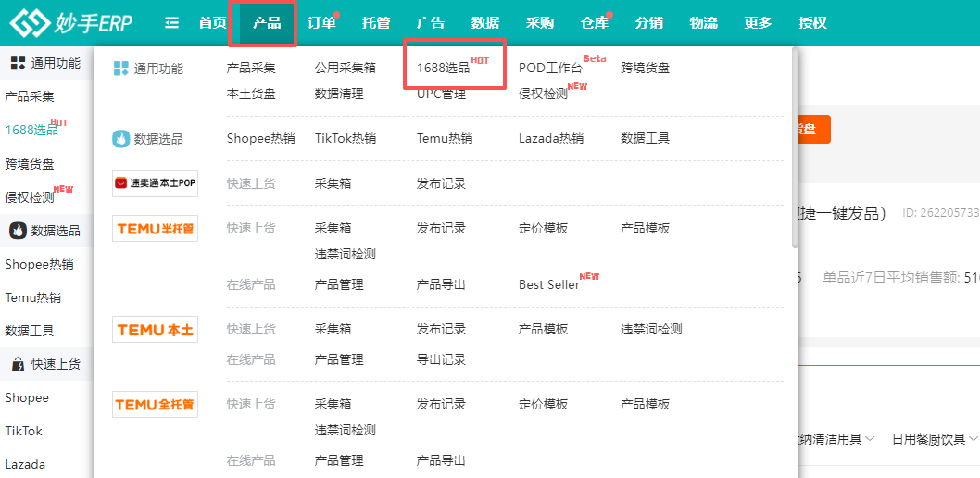Click the 数据选品 flame icon in sidebar

pyautogui.click(x=19, y=231)
